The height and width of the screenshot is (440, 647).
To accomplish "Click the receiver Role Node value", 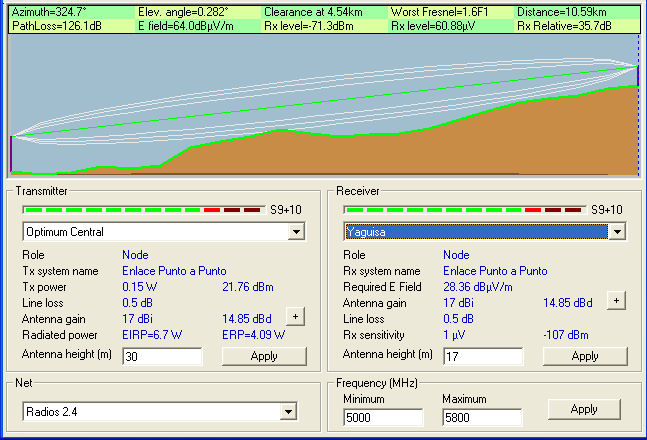I will [456, 255].
